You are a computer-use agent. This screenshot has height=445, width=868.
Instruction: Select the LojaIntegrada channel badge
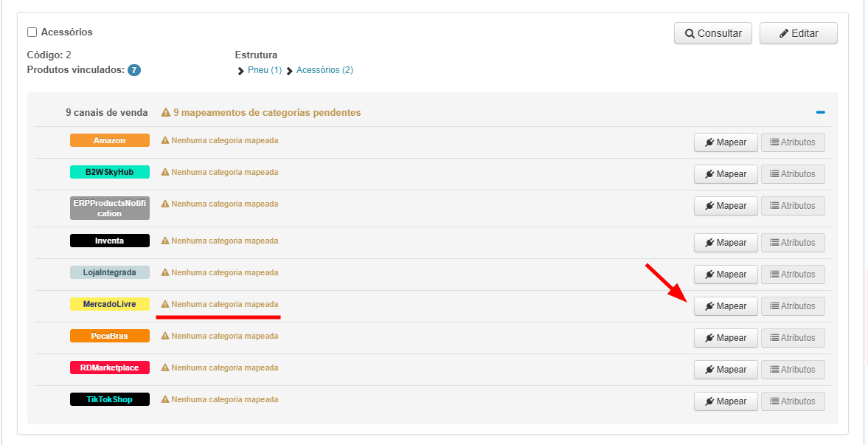pyautogui.click(x=110, y=272)
